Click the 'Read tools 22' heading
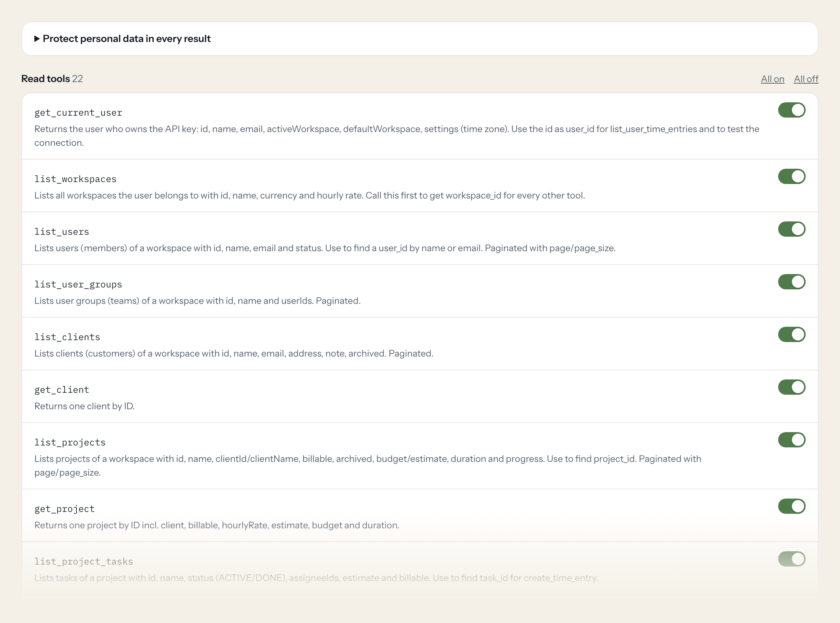 tap(52, 79)
